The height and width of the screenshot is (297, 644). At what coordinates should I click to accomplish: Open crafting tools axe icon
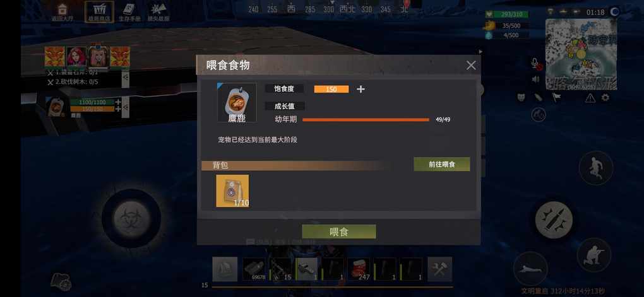(439, 269)
